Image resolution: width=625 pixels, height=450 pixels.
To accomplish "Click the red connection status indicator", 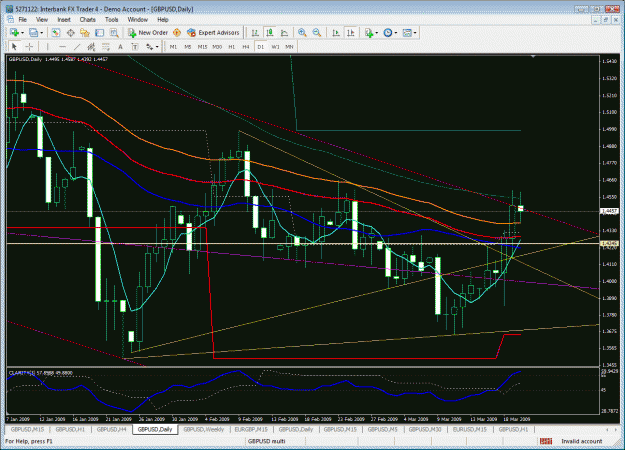I will (546, 441).
